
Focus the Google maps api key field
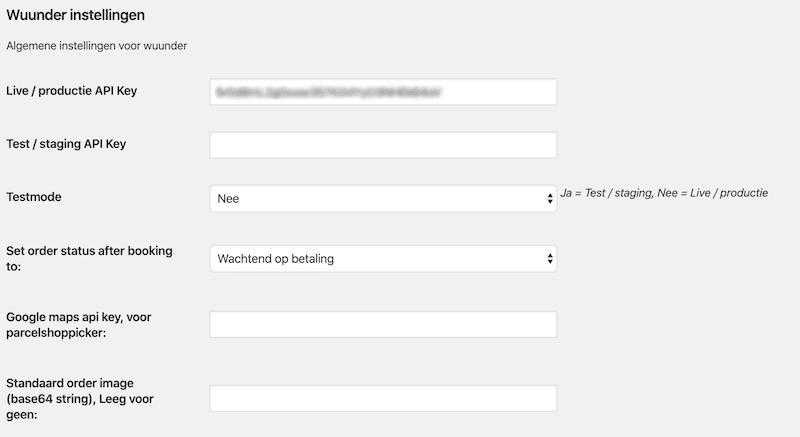tap(383, 324)
